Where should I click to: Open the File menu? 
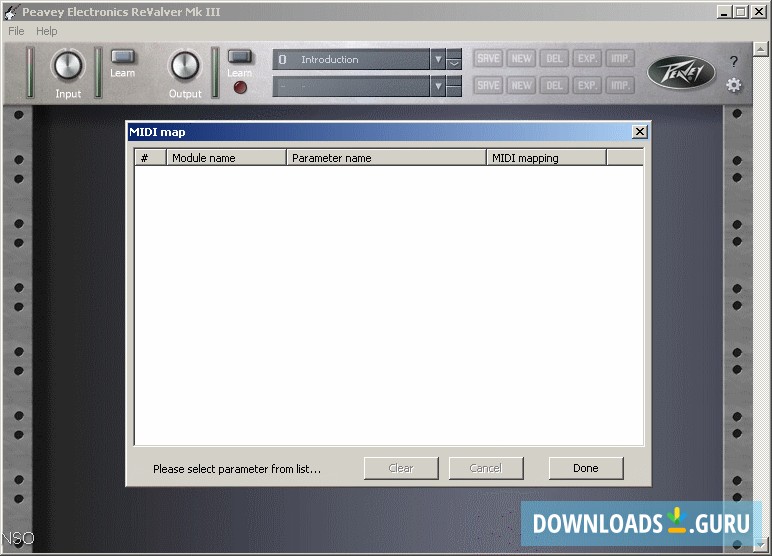16,31
